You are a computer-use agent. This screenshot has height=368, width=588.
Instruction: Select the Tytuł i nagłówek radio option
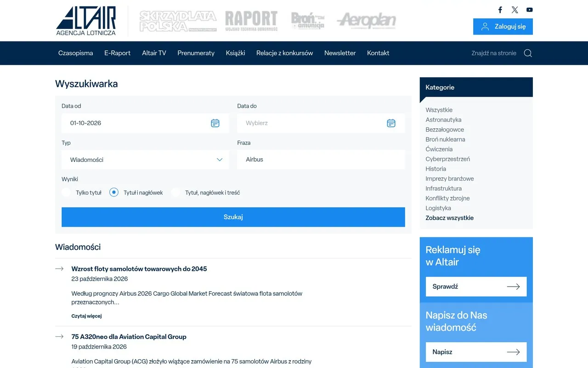coord(114,193)
